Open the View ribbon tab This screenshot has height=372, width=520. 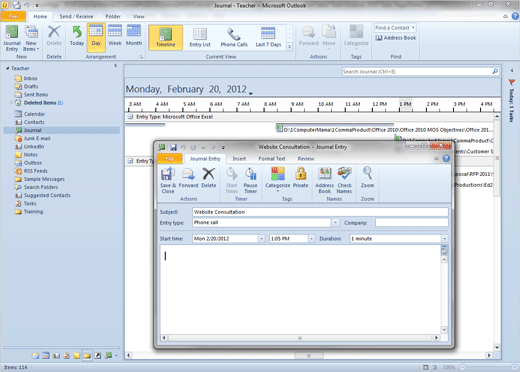tap(139, 16)
